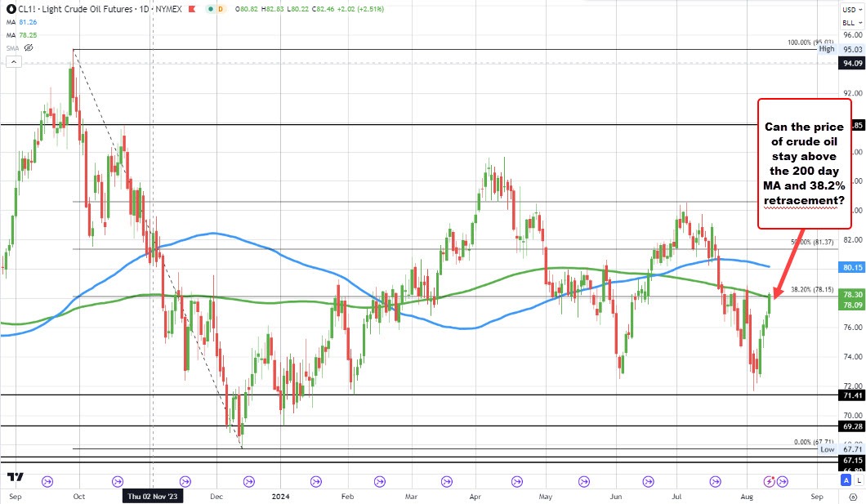The width and height of the screenshot is (866, 504).
Task: Click the black 94.09 crosshair price label
Action: click(x=852, y=64)
